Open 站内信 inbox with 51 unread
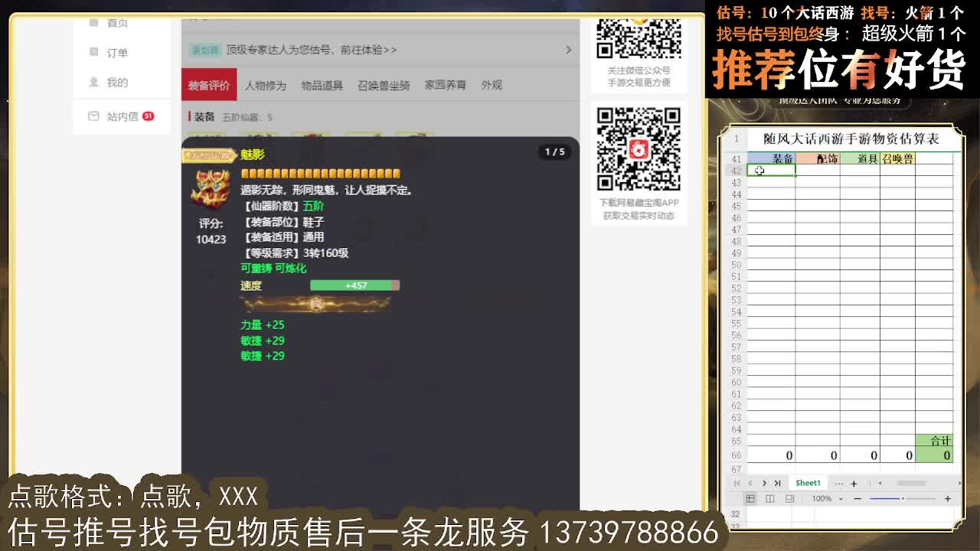The width and height of the screenshot is (980, 551). tap(121, 116)
